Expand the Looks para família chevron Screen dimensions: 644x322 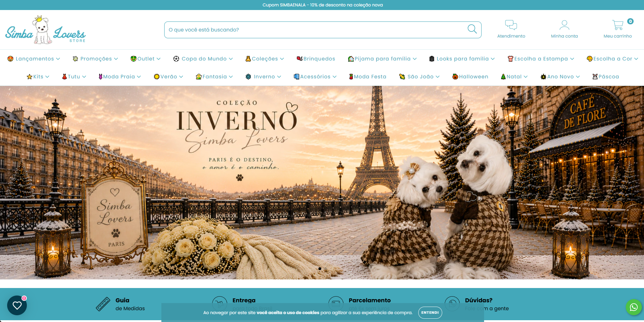493,59
